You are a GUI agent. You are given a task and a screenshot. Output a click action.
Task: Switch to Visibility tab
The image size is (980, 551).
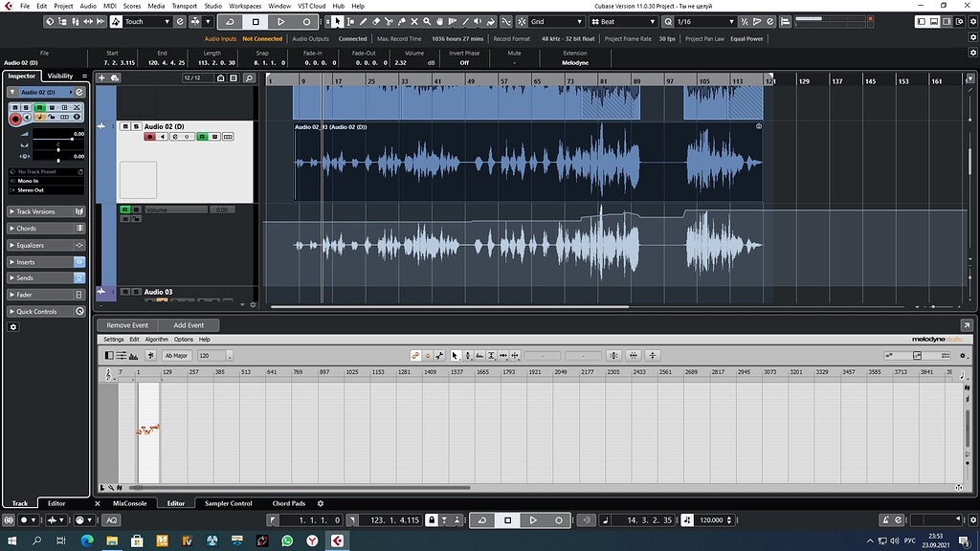(60, 76)
